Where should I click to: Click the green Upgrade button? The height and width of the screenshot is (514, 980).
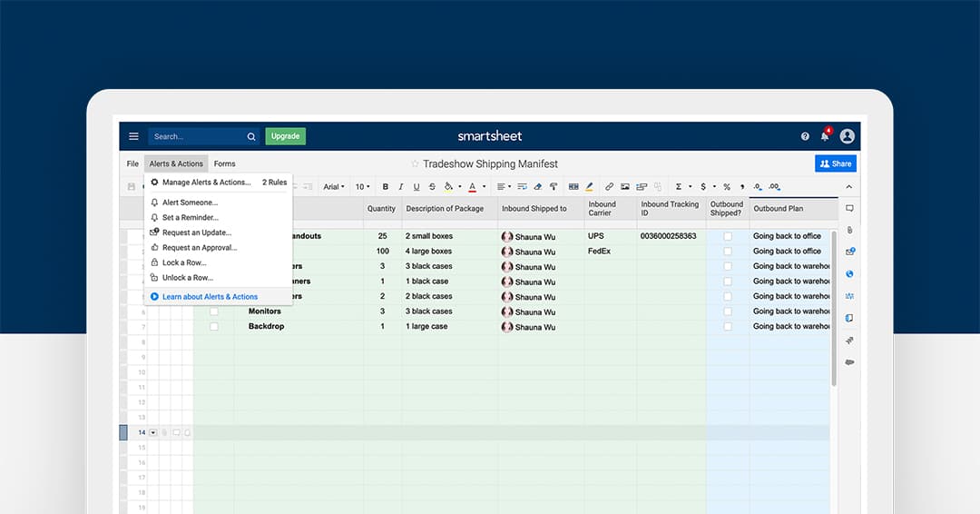pos(286,136)
